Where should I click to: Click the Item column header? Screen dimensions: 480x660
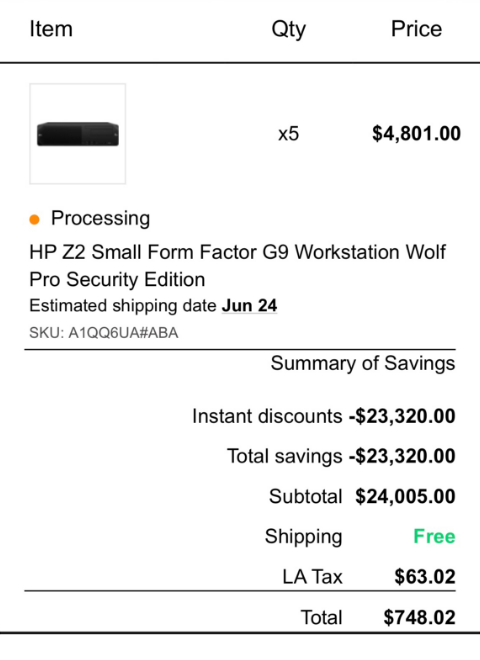pyautogui.click(x=51, y=29)
